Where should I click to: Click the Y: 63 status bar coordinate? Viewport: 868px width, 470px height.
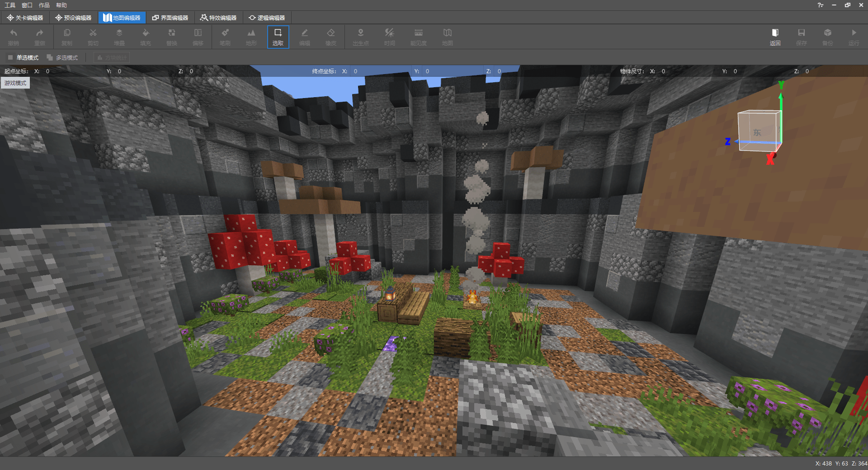pos(841,464)
